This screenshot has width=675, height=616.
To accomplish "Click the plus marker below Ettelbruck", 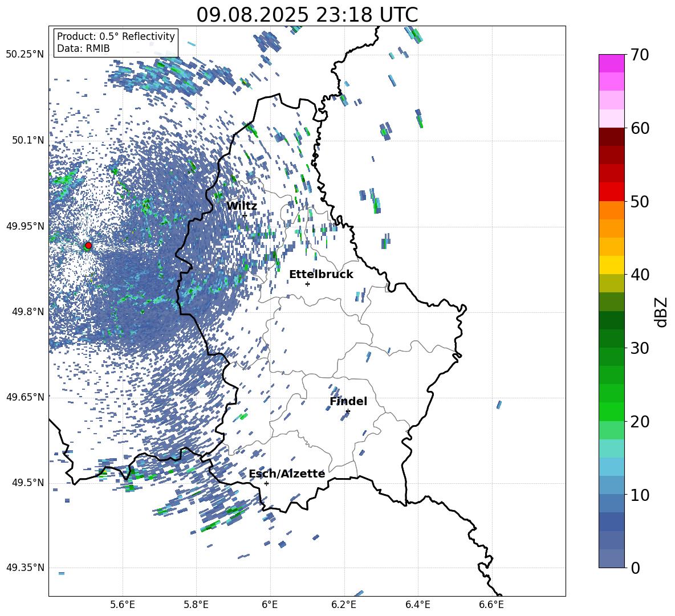I will click(307, 284).
